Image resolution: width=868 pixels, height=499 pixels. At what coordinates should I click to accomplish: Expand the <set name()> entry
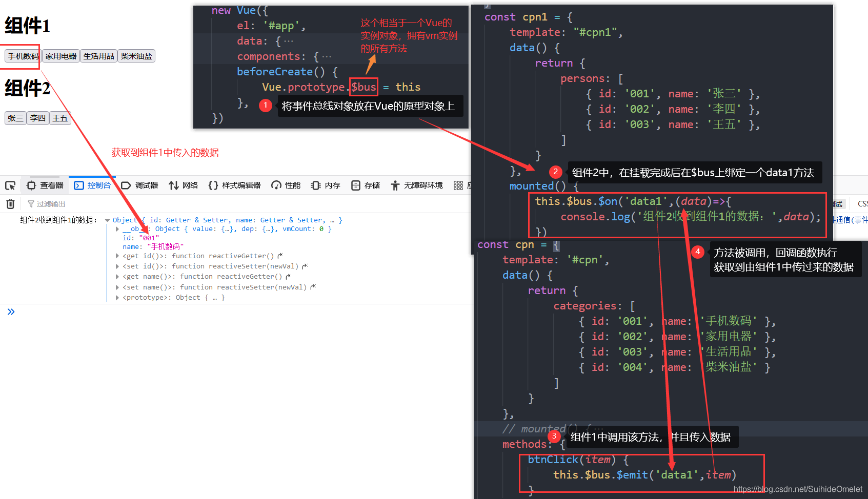click(x=117, y=287)
